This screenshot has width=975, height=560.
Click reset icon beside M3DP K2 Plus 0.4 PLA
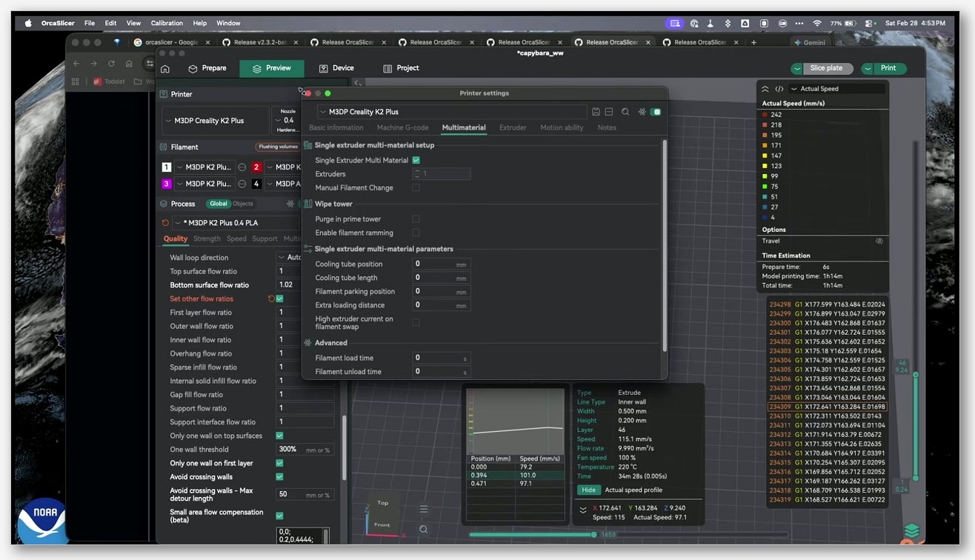[165, 222]
